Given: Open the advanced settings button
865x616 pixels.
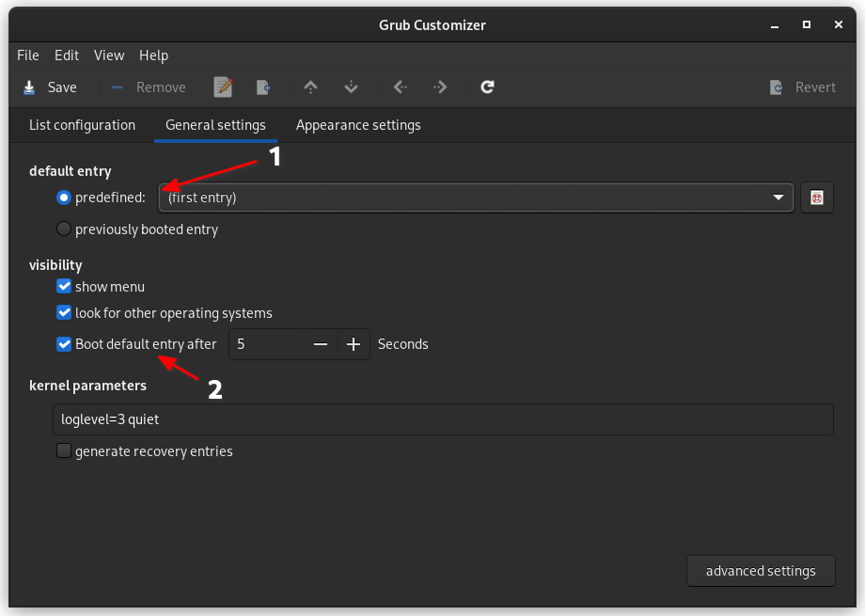Looking at the screenshot, I should pos(760,570).
